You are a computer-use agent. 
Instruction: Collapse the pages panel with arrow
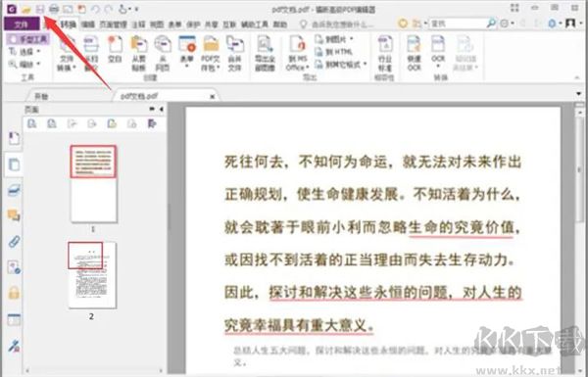tap(162, 110)
